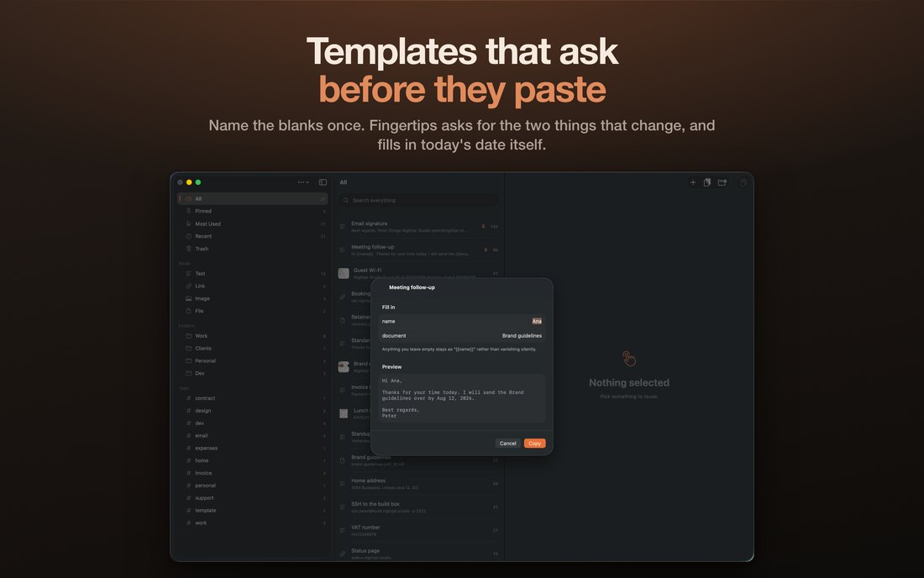Filter by the invoice tag
This screenshot has height=578, width=924.
coord(252,473)
